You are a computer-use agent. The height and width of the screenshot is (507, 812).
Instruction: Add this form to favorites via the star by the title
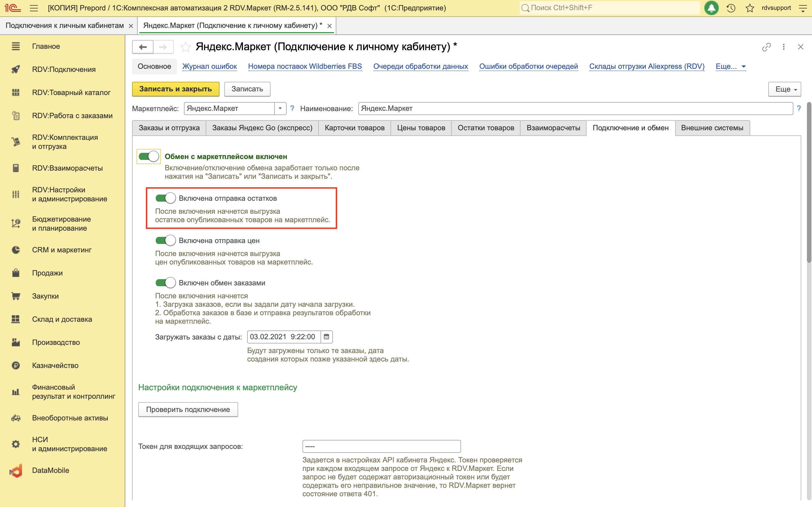(x=185, y=47)
